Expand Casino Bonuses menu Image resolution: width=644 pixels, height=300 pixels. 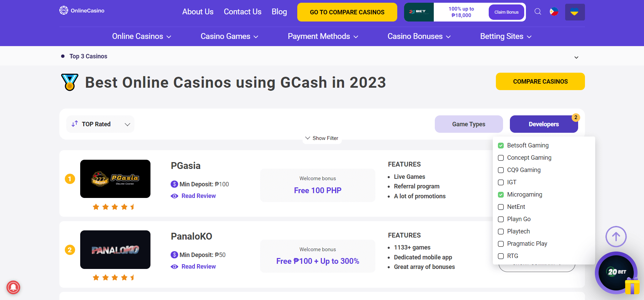[419, 36]
